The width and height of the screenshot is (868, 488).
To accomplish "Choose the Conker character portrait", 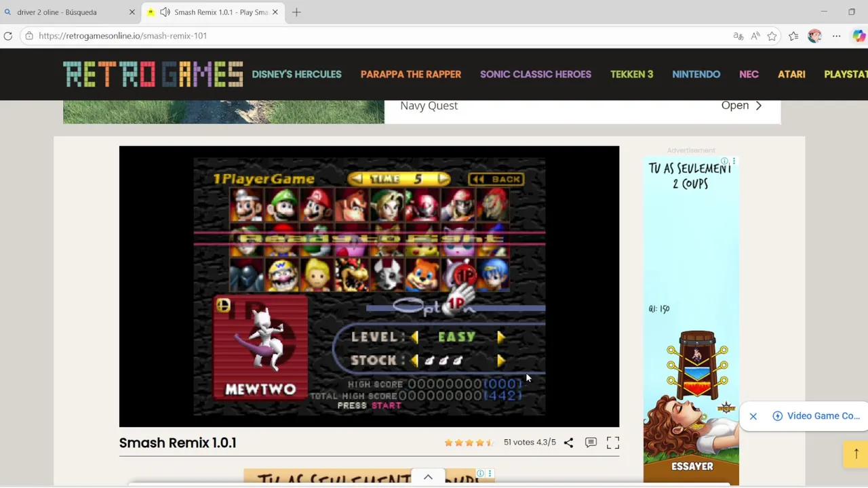I will (422, 274).
